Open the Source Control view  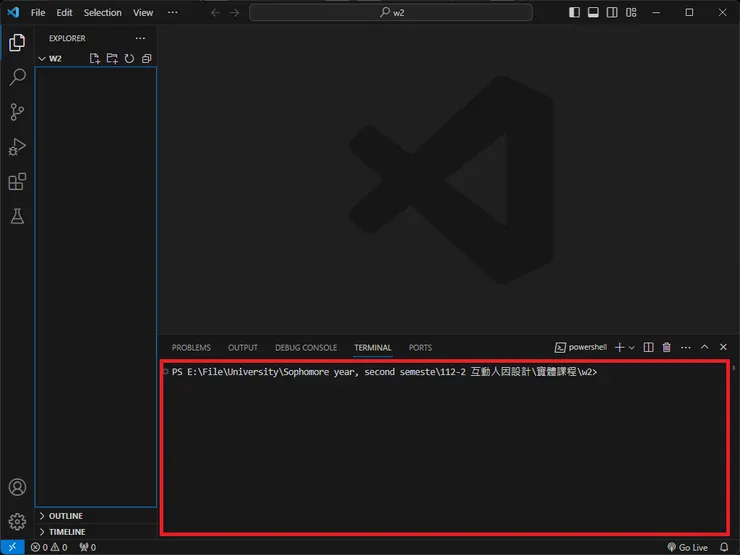[x=17, y=112]
